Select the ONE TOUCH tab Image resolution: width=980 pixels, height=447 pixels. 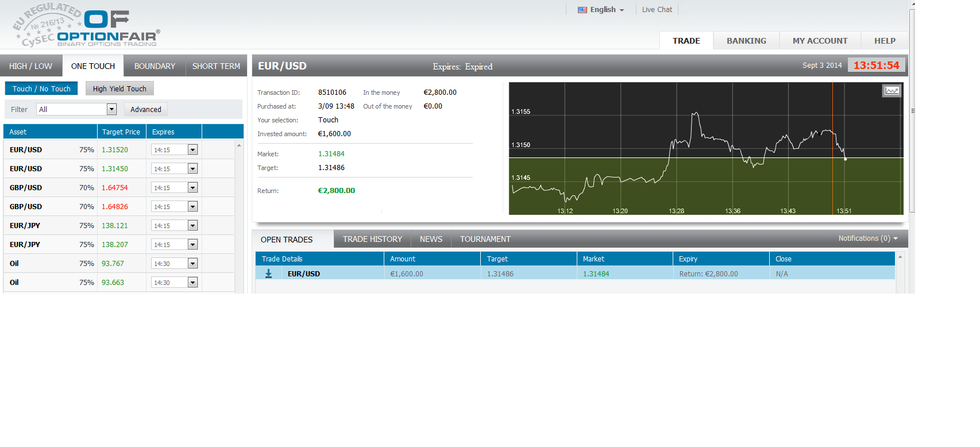[93, 66]
